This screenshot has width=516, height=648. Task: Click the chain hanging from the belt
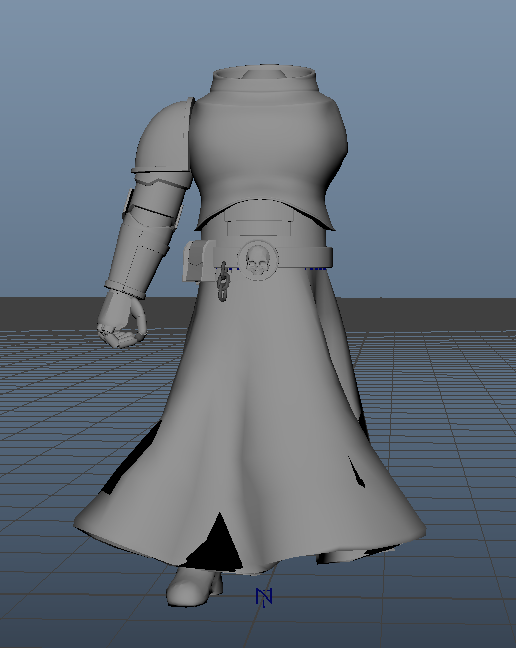click(x=223, y=282)
